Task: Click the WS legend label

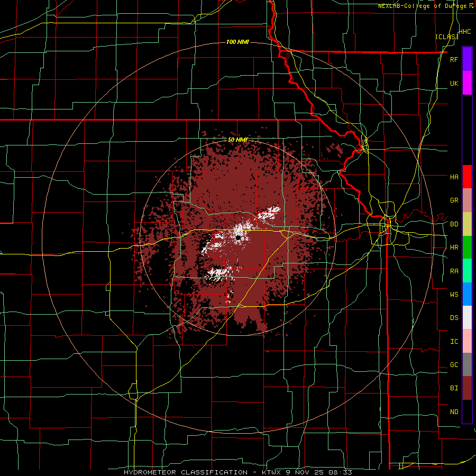Action: pyautogui.click(x=454, y=295)
